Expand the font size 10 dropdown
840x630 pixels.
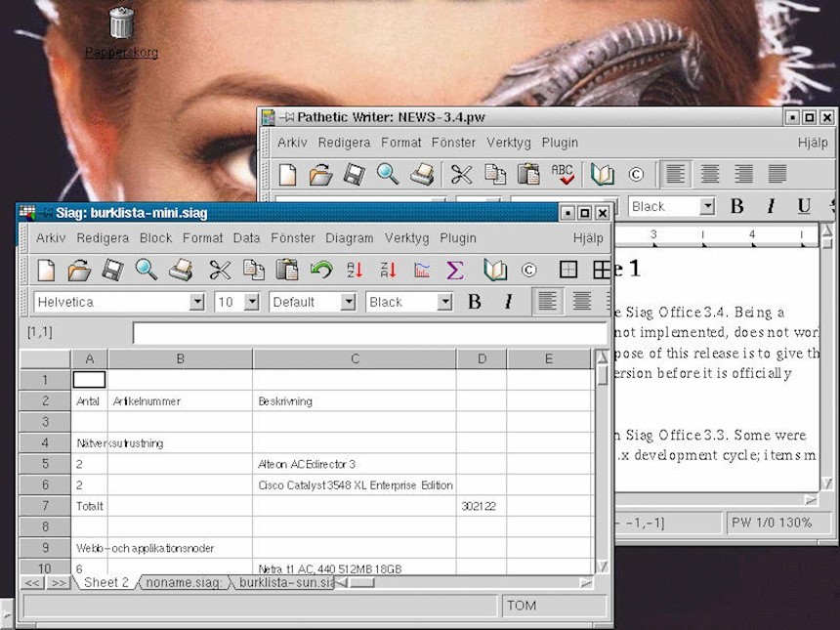click(x=251, y=302)
